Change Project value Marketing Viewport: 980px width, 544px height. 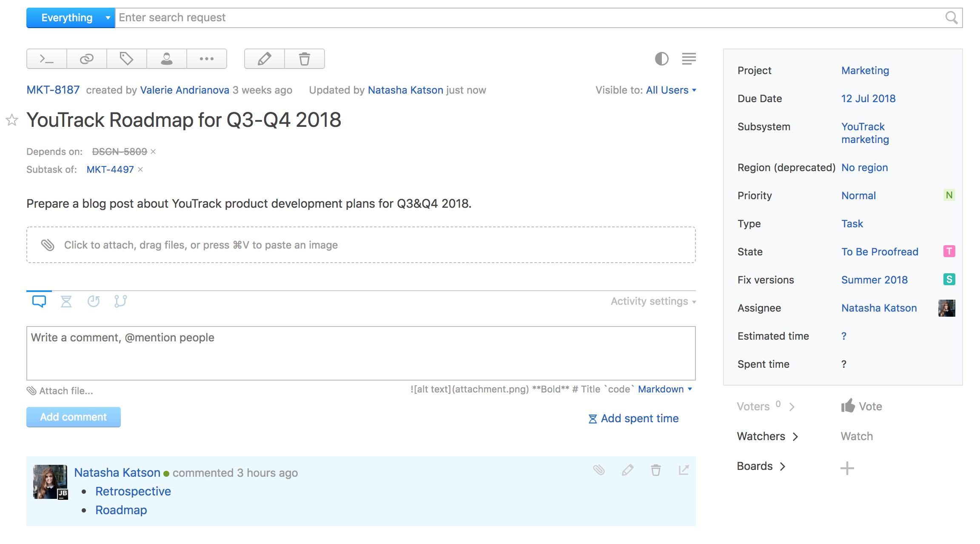pos(865,71)
